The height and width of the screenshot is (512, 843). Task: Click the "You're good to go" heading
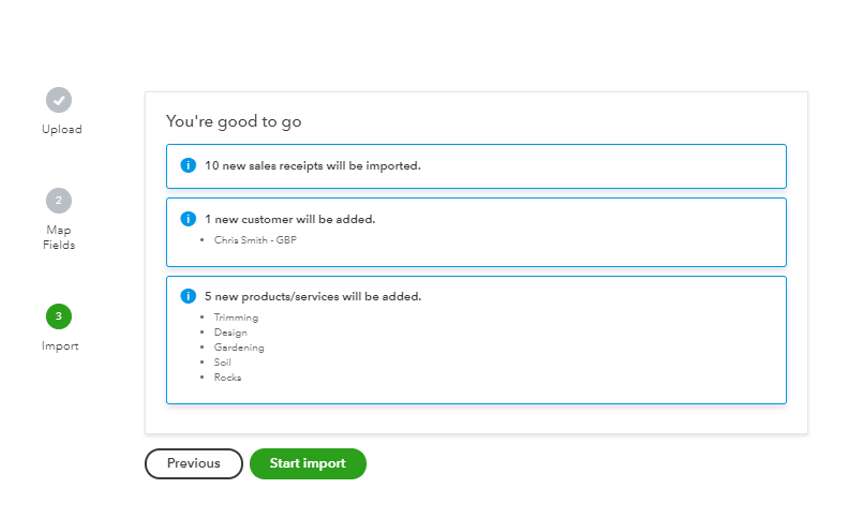point(234,122)
